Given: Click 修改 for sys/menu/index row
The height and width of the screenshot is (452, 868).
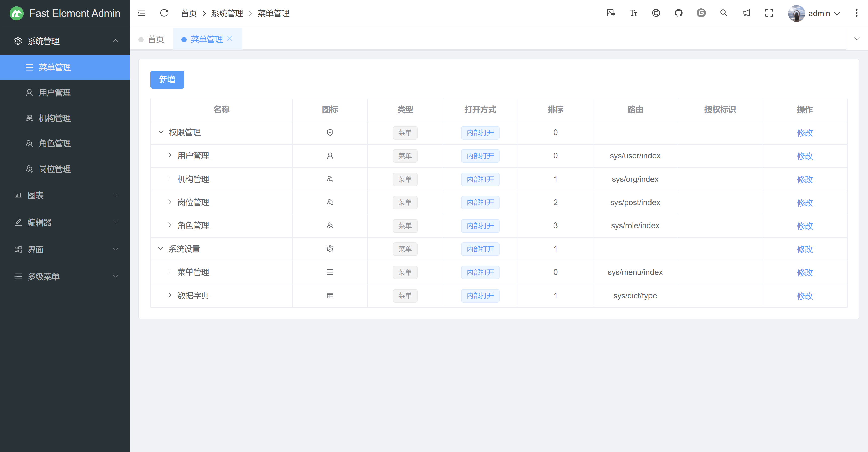Looking at the screenshot, I should point(805,272).
